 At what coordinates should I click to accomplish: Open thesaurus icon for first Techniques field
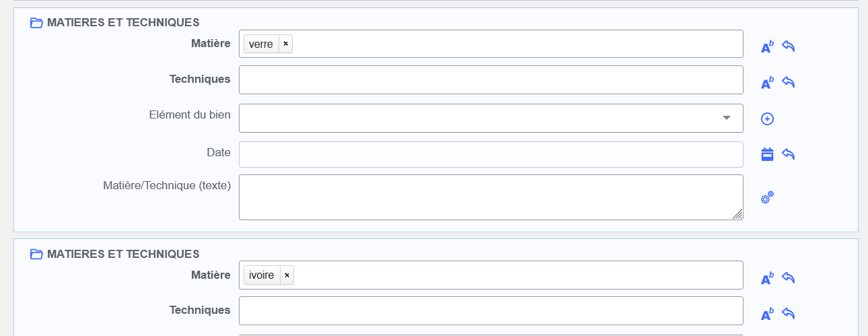767,83
